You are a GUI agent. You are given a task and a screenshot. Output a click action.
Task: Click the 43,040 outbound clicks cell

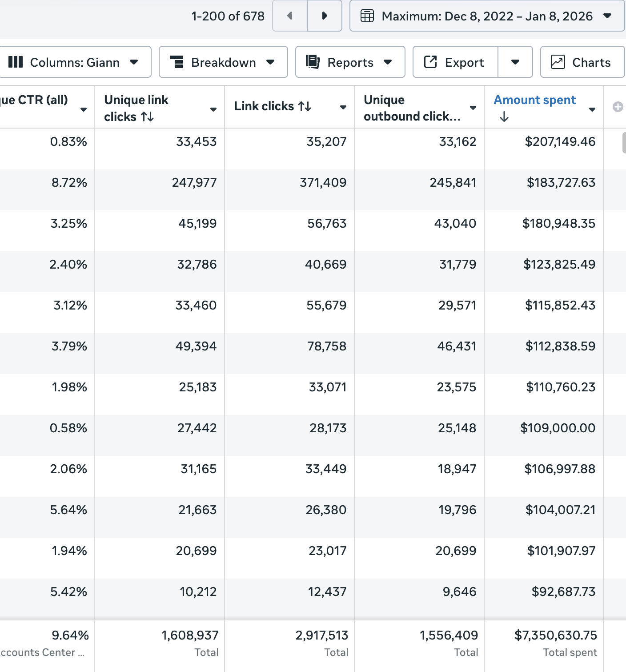tap(455, 224)
